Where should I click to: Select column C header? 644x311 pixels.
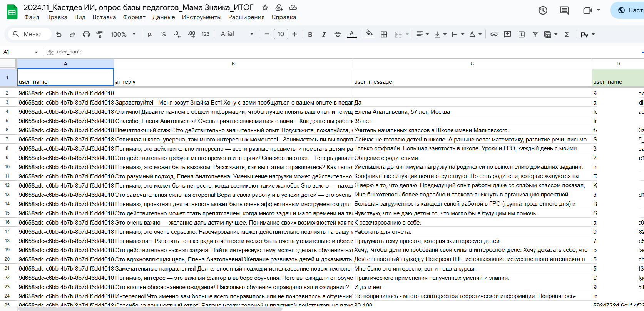click(472, 64)
